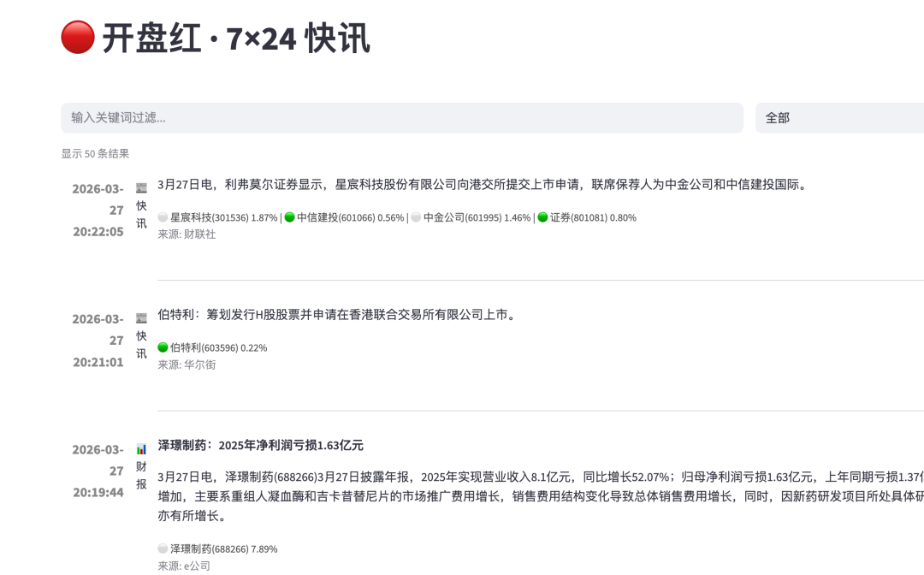The width and height of the screenshot is (924, 575).
Task: Click the green circle next to 证券(801081)
Action: [542, 216]
